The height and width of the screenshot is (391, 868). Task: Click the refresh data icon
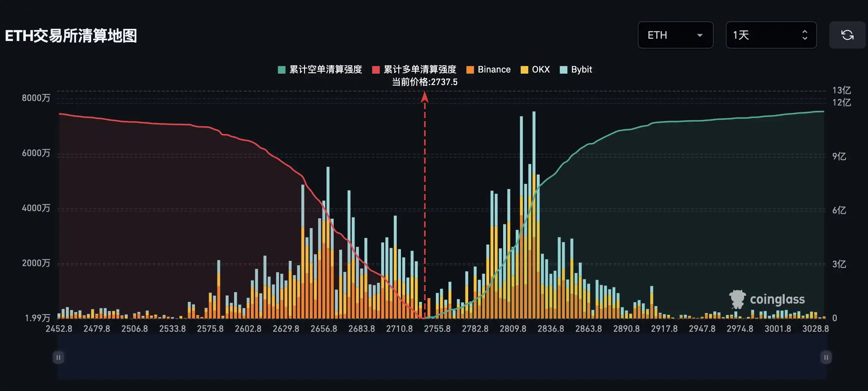(x=847, y=35)
